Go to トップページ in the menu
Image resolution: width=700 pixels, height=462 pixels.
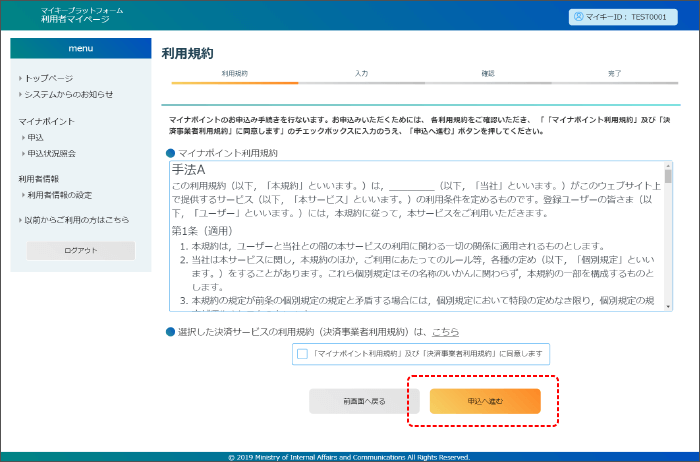pyautogui.click(x=49, y=78)
